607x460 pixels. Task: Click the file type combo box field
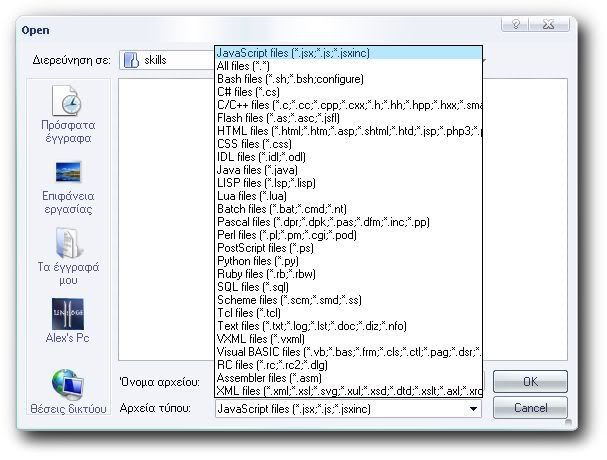tap(348, 409)
